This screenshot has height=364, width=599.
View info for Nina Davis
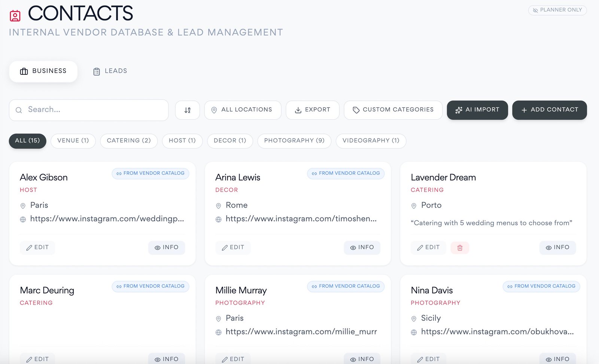coord(557,359)
